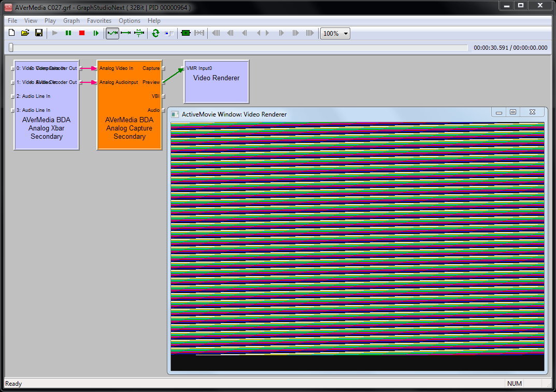
Task: Stop the graph with red square
Action: click(x=82, y=33)
